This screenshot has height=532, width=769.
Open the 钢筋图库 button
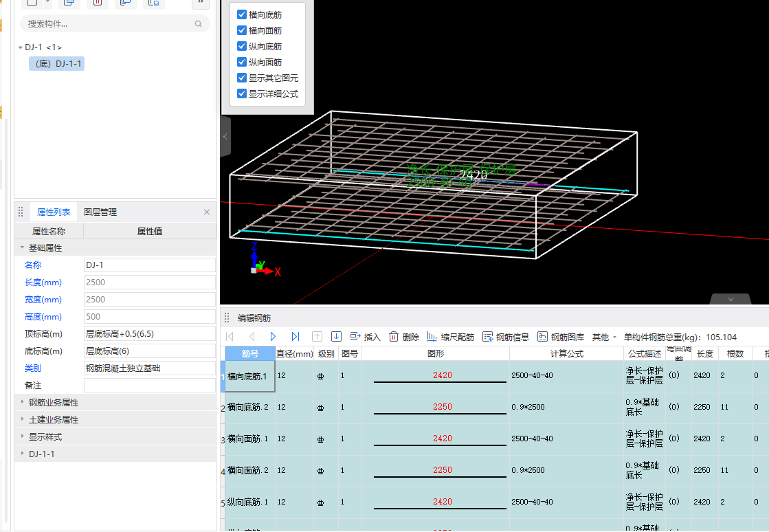tap(561, 337)
